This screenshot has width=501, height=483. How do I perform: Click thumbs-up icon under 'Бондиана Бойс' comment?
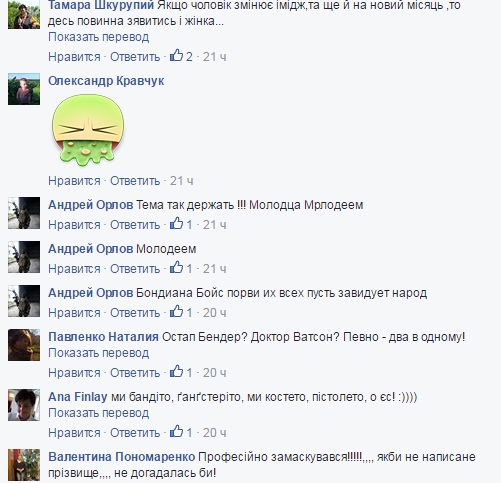click(x=176, y=312)
